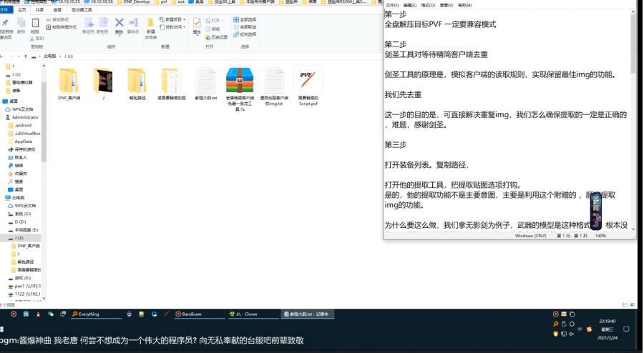Click the Copy to icon in ribbon
This screenshot has height=353, width=644.
pyautogui.click(x=102, y=23)
